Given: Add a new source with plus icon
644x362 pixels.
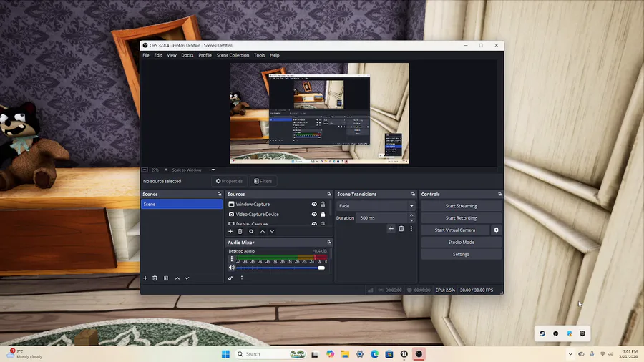Looking at the screenshot, I should [x=230, y=231].
